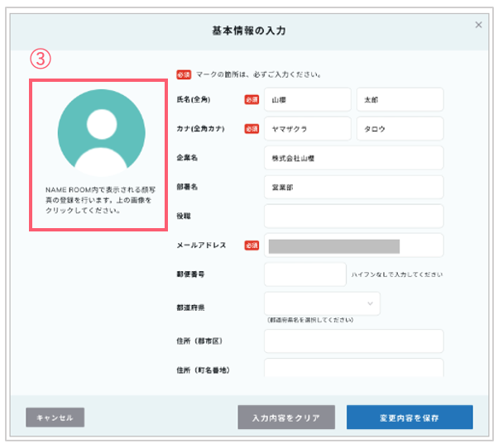Open the 都道府県 prefecture dropdown
This screenshot has height=448, width=503.
point(322,303)
